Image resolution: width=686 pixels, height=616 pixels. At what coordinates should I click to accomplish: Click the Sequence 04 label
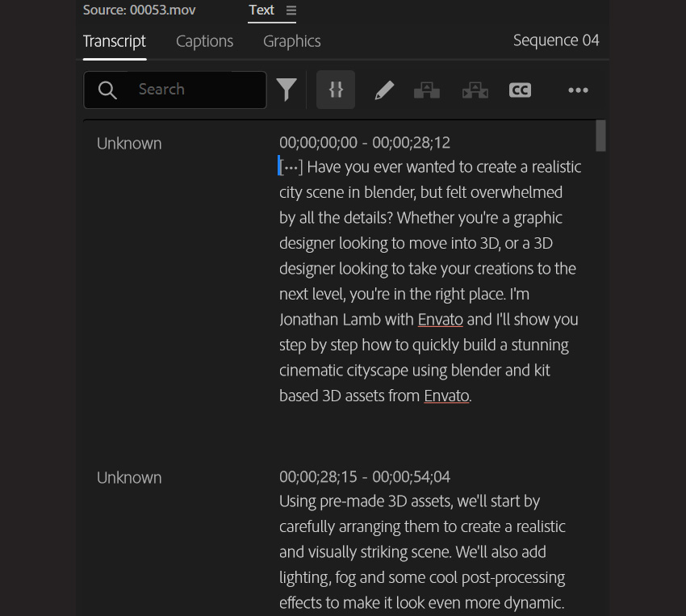click(x=556, y=40)
